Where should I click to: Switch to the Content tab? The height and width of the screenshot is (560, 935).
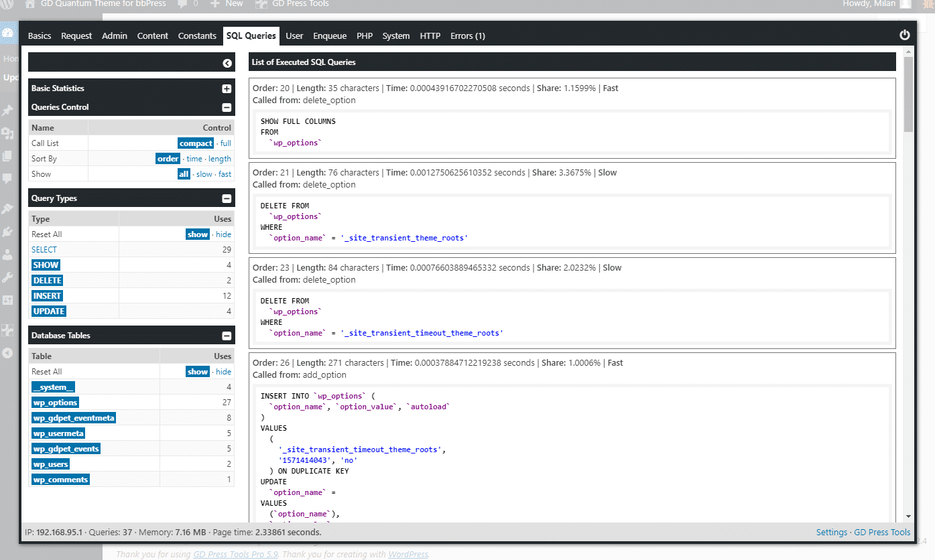point(153,36)
